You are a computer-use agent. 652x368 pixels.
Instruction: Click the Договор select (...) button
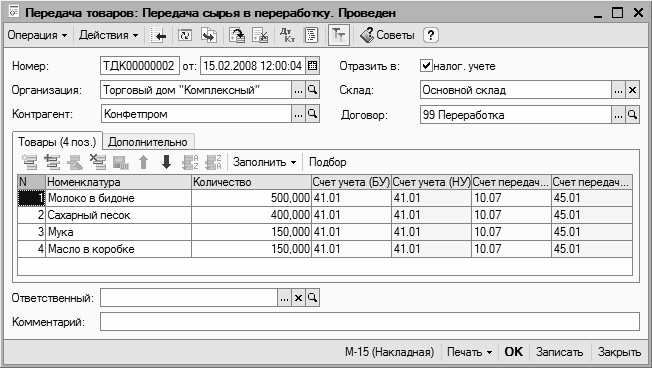618,115
